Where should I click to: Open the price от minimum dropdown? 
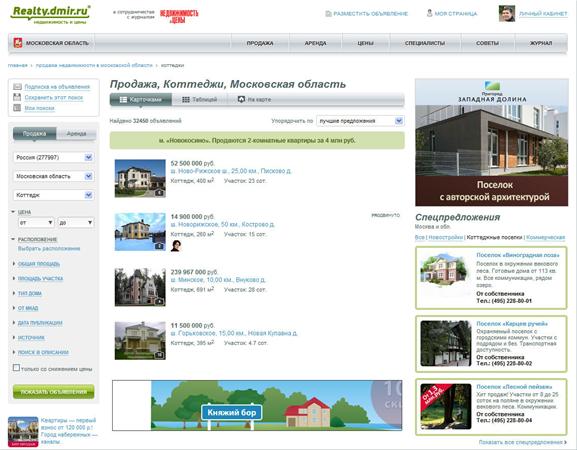pyautogui.click(x=36, y=223)
